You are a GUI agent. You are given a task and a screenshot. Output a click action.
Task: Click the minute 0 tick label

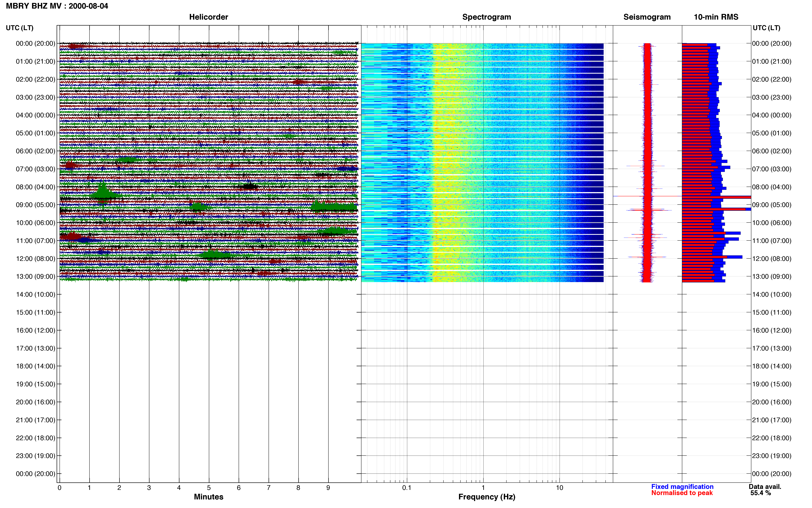(x=59, y=487)
